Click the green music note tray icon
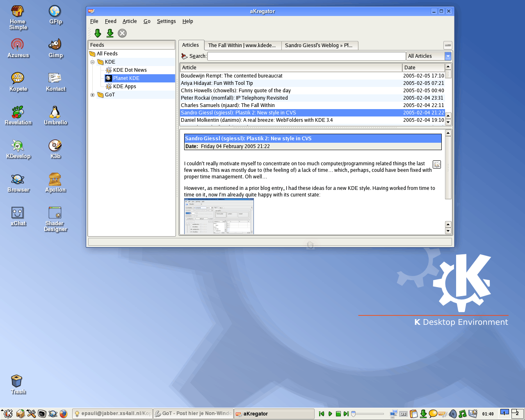The image size is (525, 420). tap(463, 414)
